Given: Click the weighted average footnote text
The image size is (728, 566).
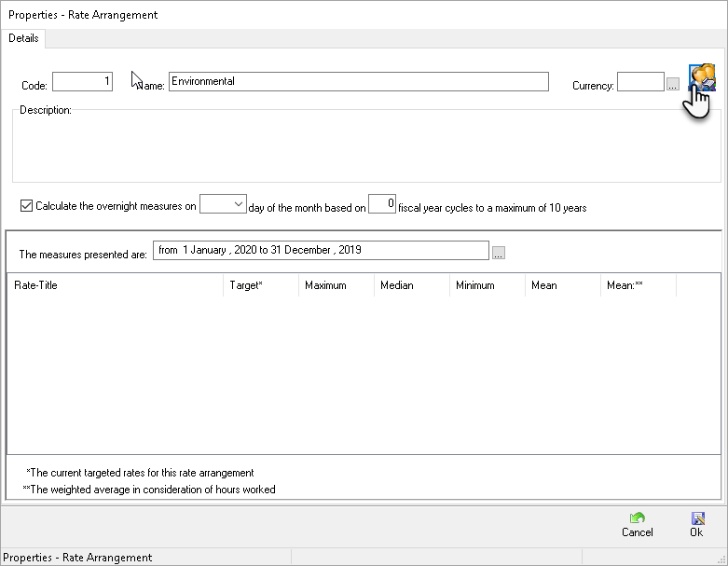Looking at the screenshot, I should tap(149, 490).
